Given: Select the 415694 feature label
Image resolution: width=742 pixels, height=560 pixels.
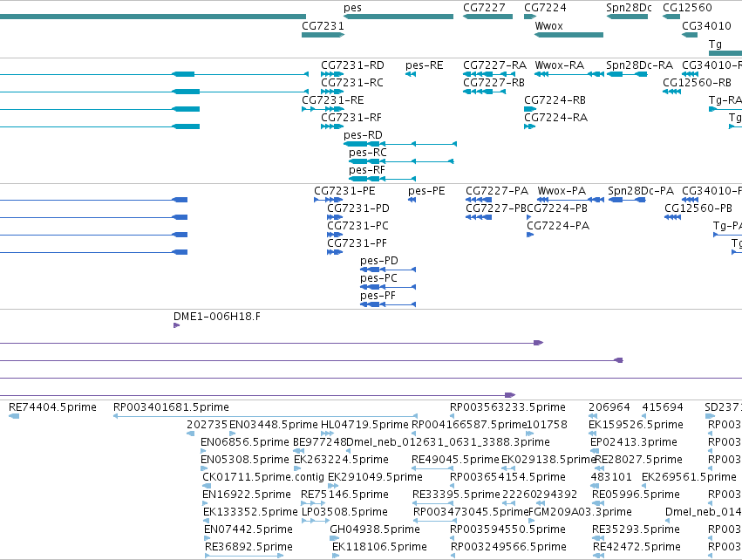Looking at the screenshot, I should tap(663, 407).
